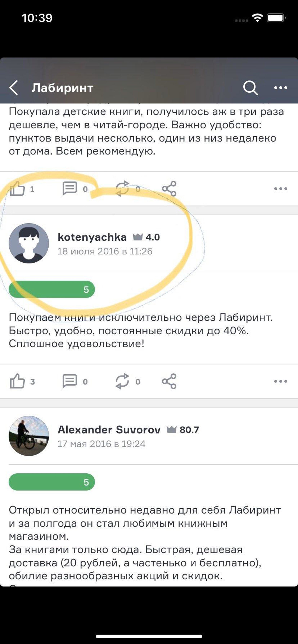Open more options for the first review

click(x=280, y=189)
